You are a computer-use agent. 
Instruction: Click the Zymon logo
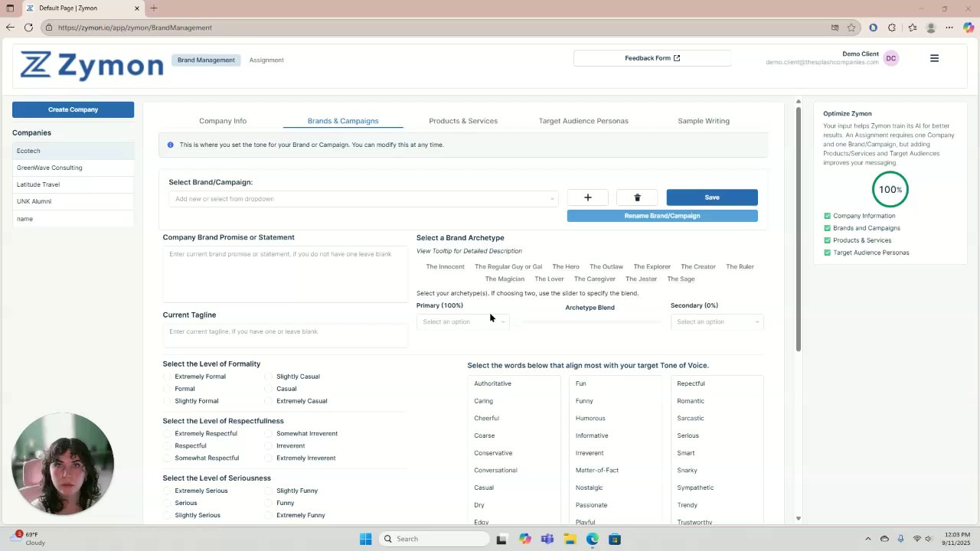92,66
